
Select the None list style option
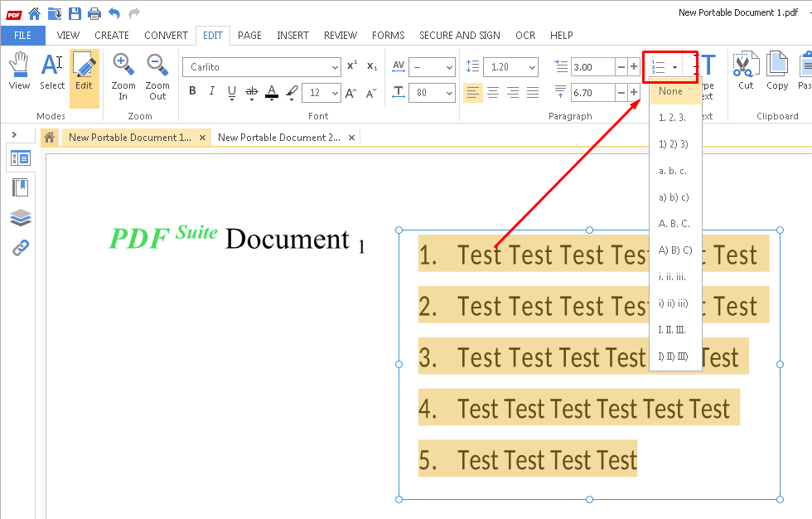click(x=675, y=91)
